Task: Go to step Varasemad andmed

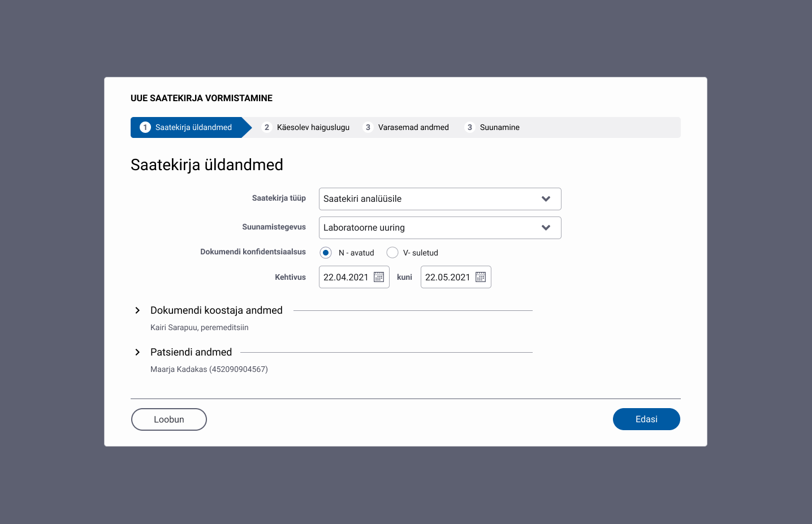Action: pos(406,127)
